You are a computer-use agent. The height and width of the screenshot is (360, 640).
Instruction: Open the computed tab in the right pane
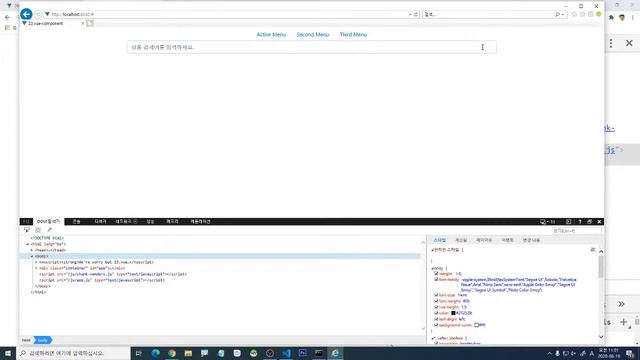[461, 240]
